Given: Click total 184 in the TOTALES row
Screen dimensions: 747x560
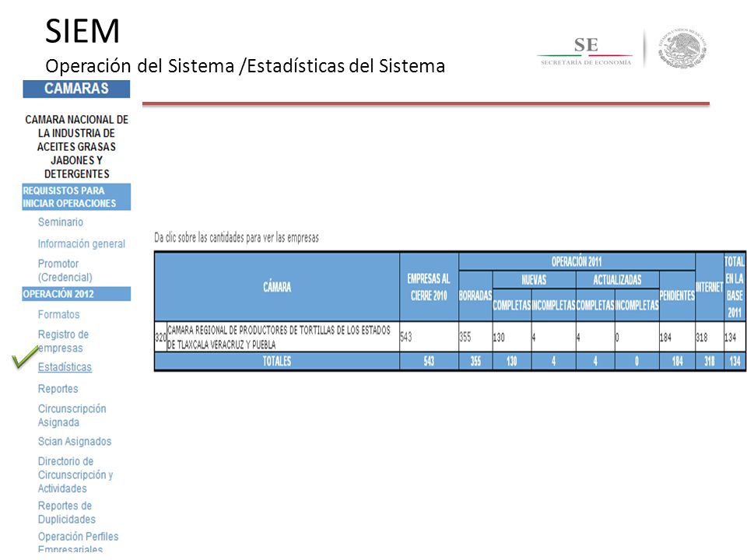Looking at the screenshot, I should pyautogui.click(x=677, y=362).
